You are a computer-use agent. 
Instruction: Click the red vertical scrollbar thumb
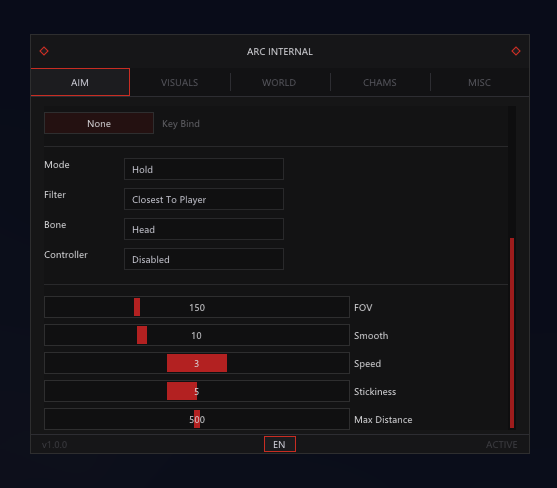512,333
